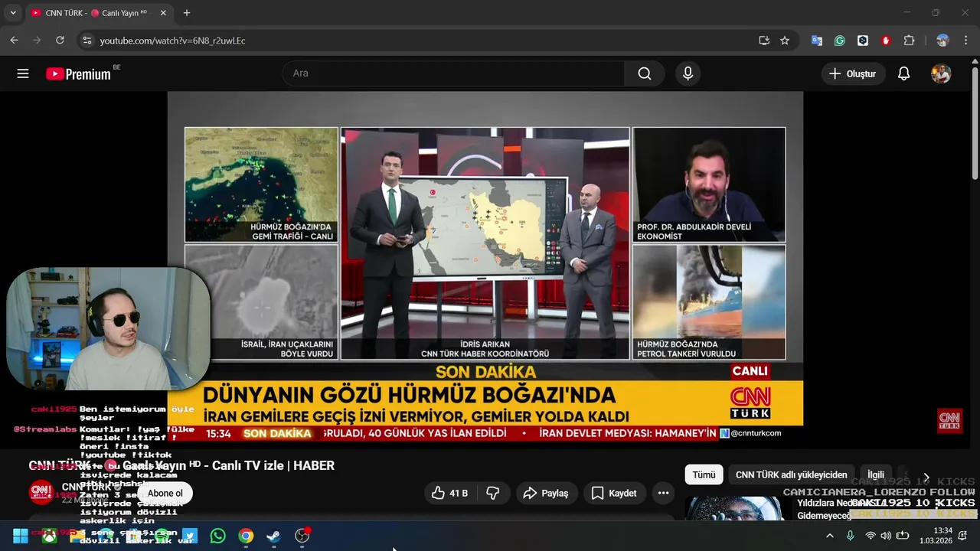Open Windows notification center bell

point(963,536)
